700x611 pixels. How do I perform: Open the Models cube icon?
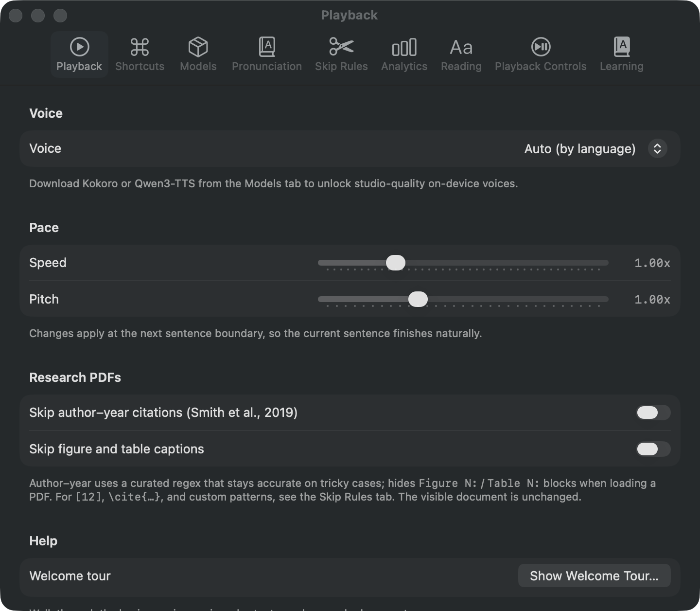(x=198, y=47)
